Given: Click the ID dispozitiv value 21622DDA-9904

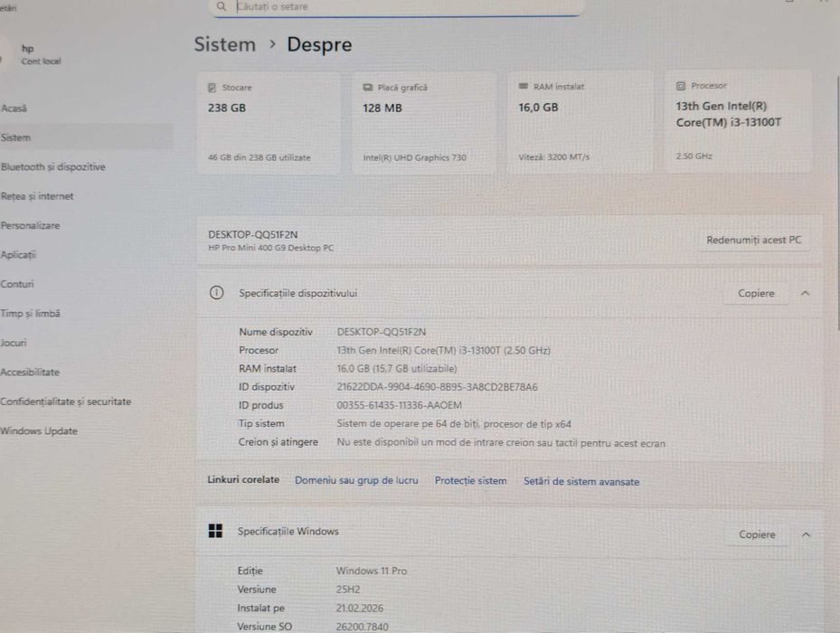Looking at the screenshot, I should tap(437, 387).
